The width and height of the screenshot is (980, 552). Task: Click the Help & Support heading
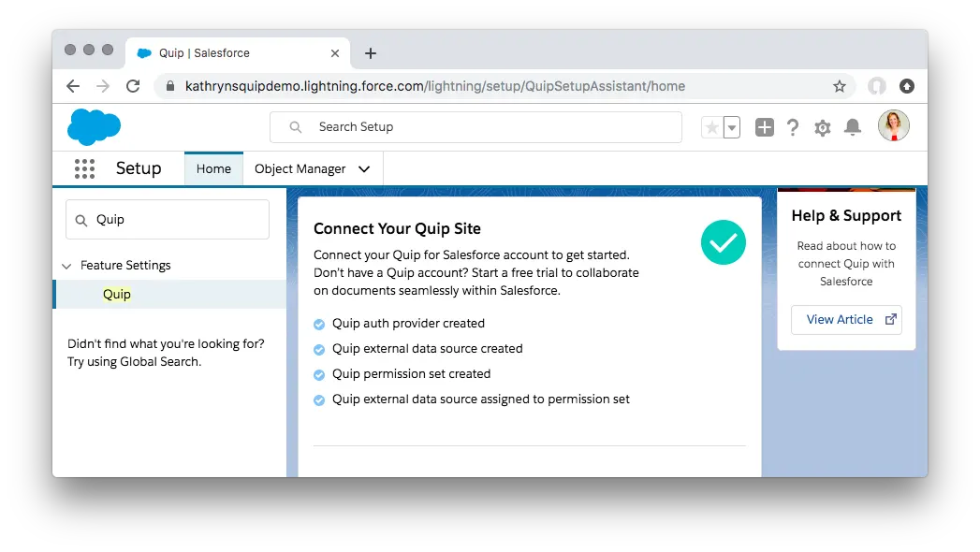tap(846, 215)
